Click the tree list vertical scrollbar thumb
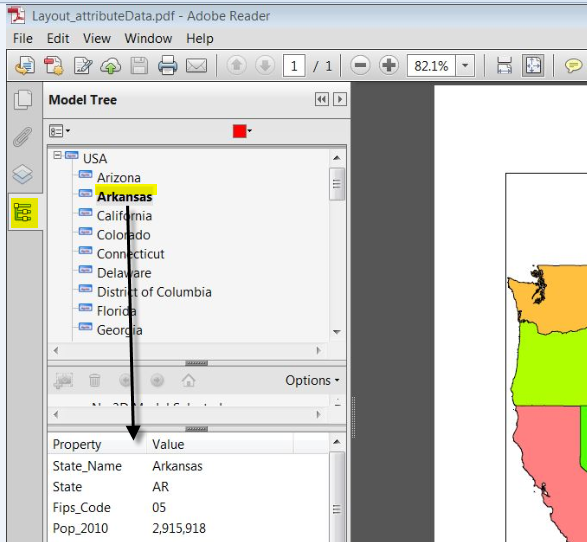Screen dimensions: 587x542 (x=337, y=184)
